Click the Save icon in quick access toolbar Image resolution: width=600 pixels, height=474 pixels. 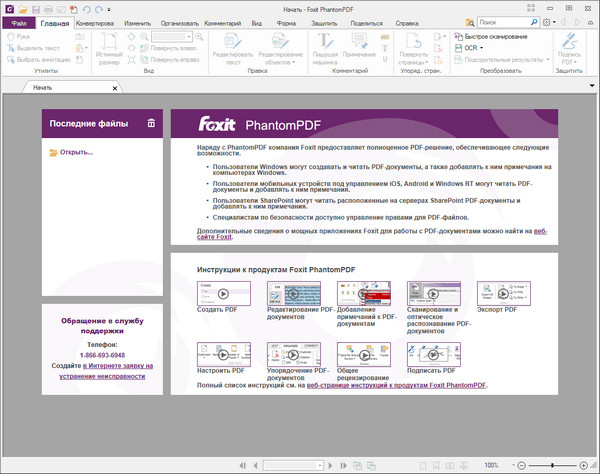(35, 8)
